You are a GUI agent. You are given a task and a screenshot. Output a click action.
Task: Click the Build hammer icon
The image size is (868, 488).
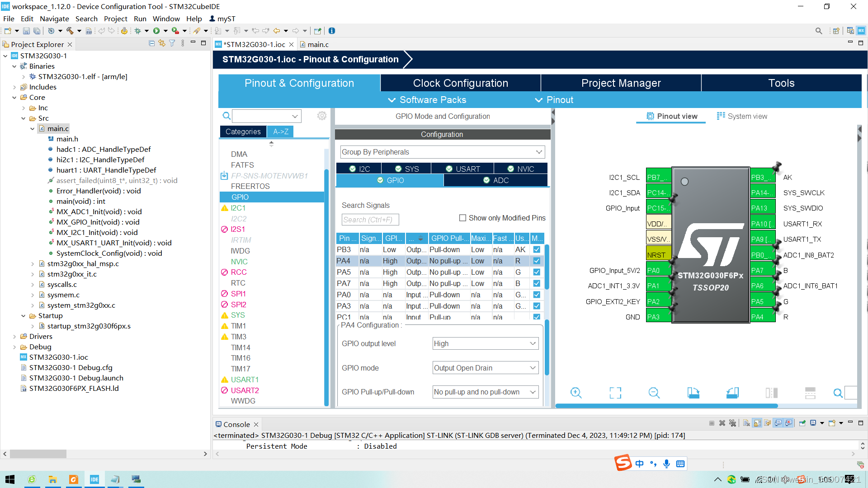click(x=70, y=31)
